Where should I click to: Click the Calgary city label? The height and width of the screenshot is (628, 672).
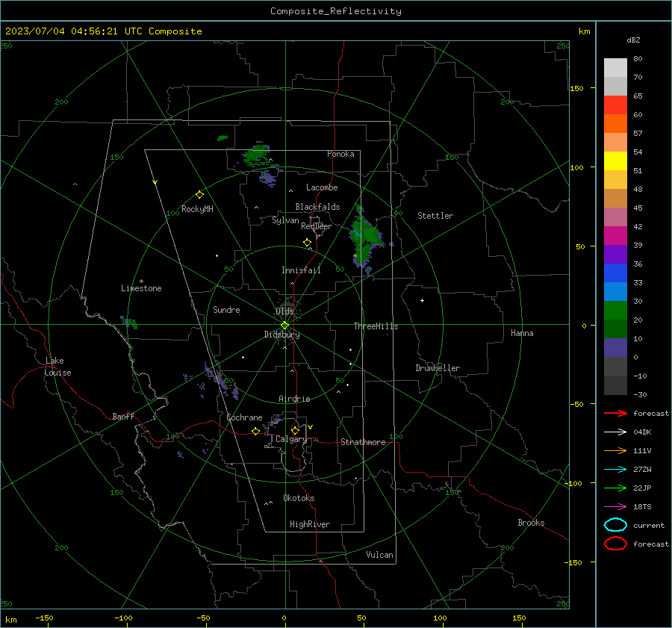pyautogui.click(x=291, y=439)
